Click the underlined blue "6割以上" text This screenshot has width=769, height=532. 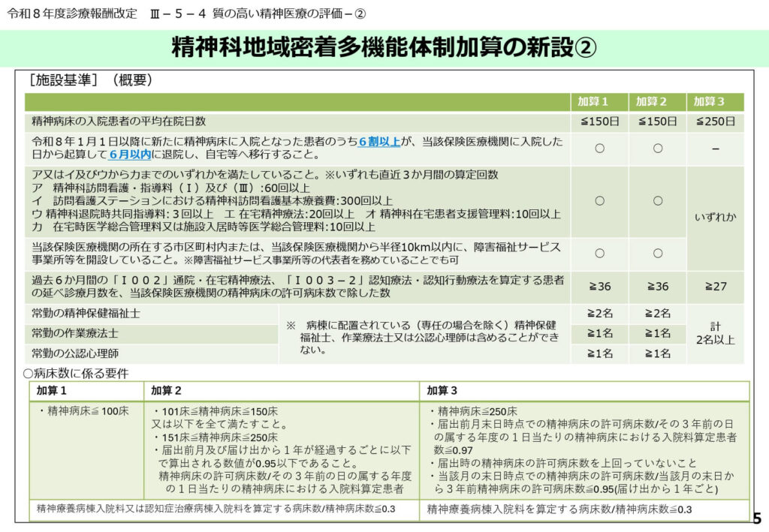pos(379,142)
